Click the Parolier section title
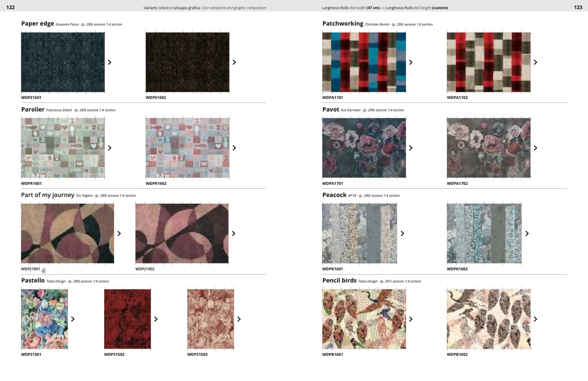This screenshot has height=381, width=588. [x=33, y=110]
